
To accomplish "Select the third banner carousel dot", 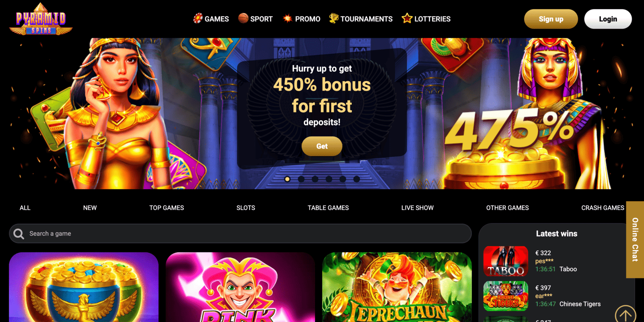I will coord(315,179).
